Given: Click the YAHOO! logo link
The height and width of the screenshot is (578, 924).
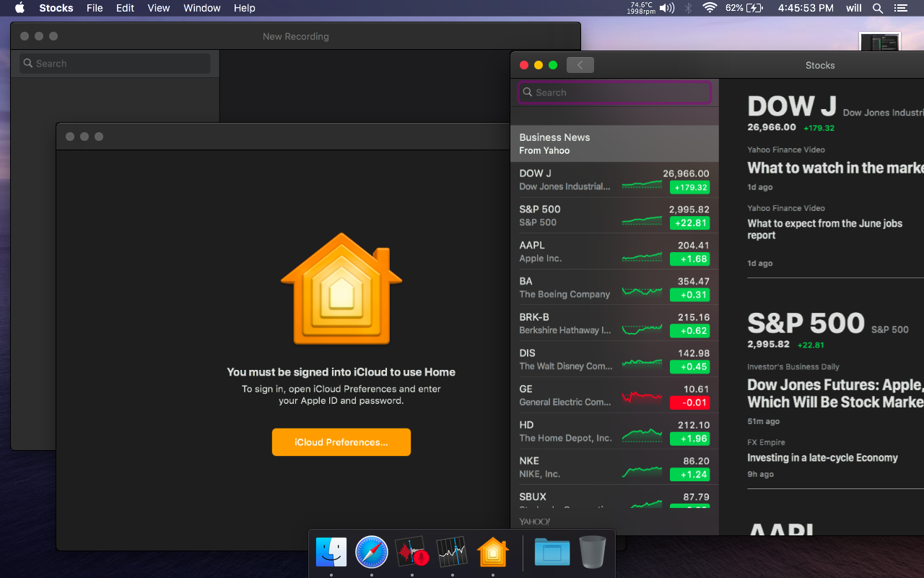Looking at the screenshot, I should coord(534,522).
